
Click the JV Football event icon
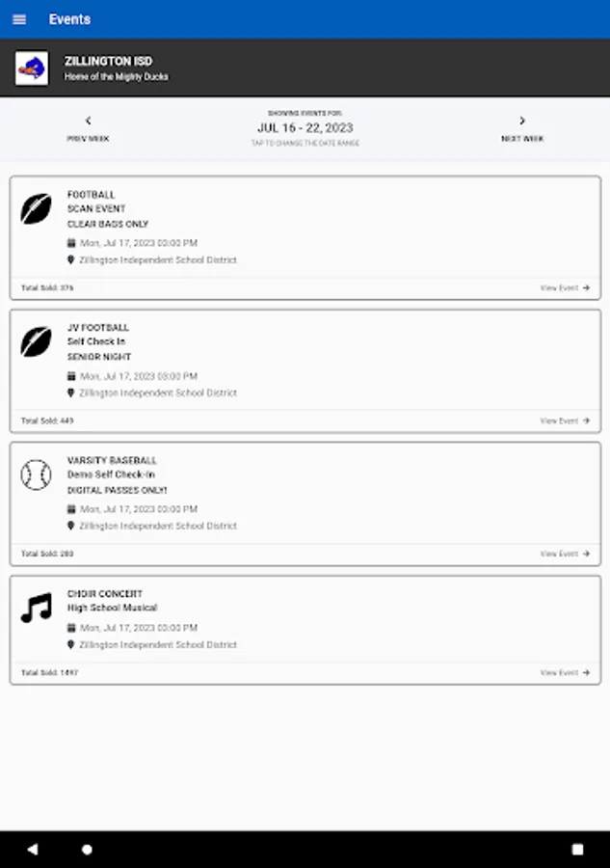[x=37, y=341]
